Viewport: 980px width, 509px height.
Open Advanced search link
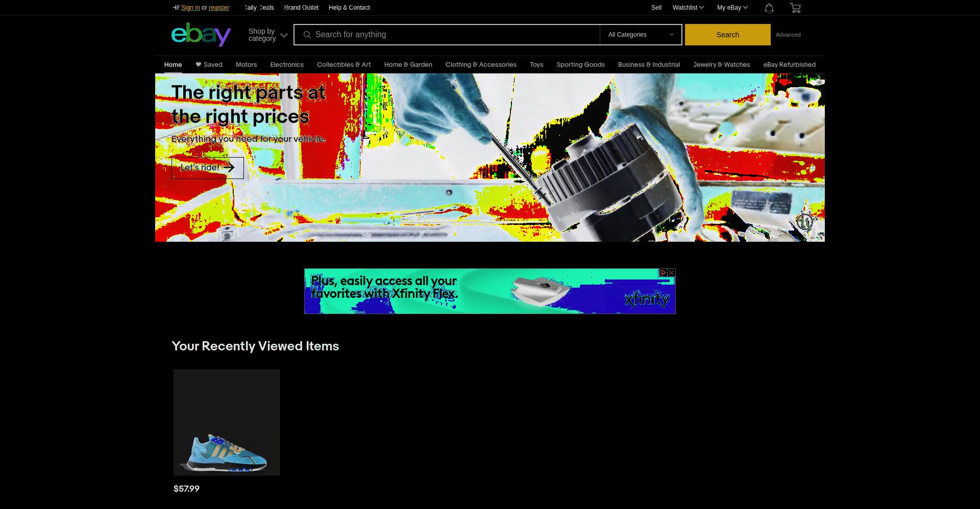click(x=788, y=35)
